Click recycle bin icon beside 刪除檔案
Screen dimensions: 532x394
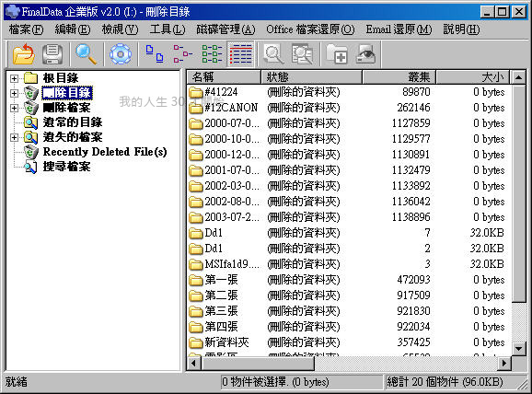click(x=31, y=108)
